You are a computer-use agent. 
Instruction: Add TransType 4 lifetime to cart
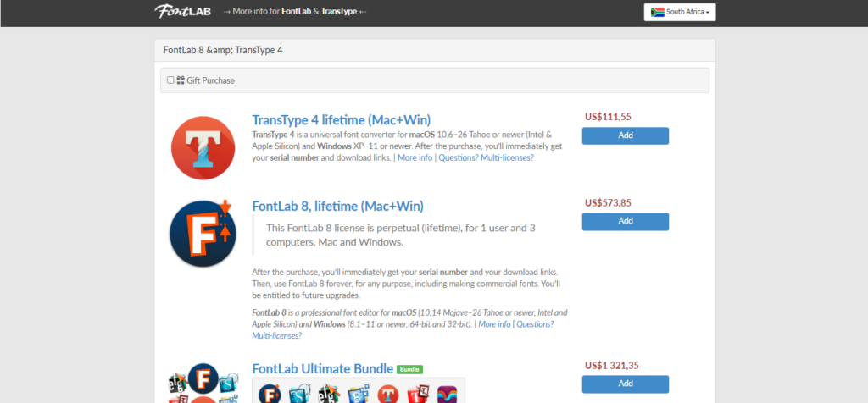pos(625,135)
